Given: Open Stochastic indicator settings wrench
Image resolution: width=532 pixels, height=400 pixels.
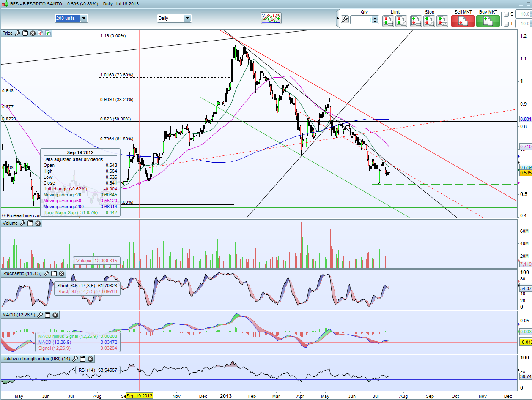Looking at the screenshot, I should coord(47,273).
